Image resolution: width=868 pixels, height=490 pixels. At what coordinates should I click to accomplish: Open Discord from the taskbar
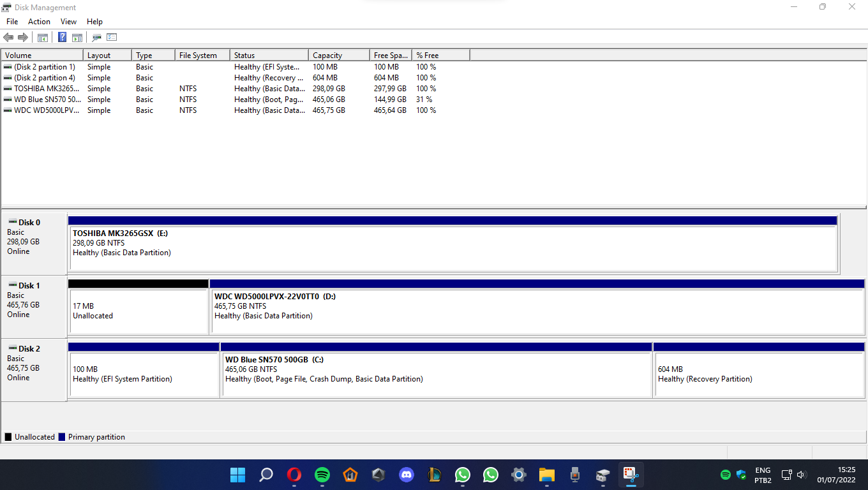(407, 475)
